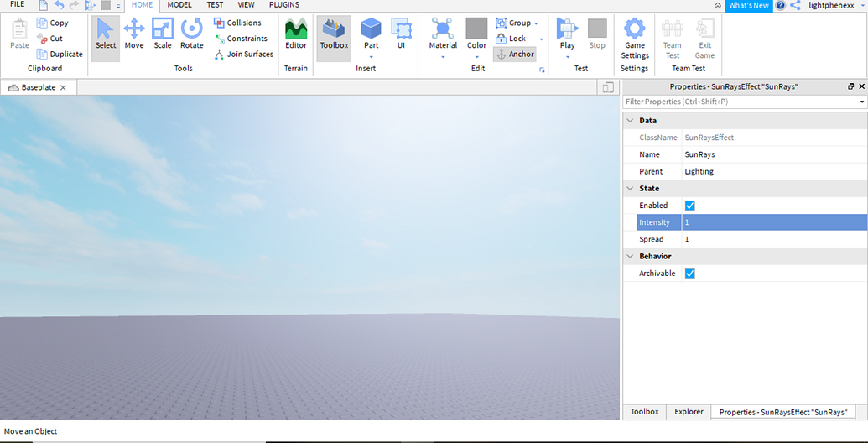Open the Filter Properties dropdown arrow
868x443 pixels.
[862, 102]
